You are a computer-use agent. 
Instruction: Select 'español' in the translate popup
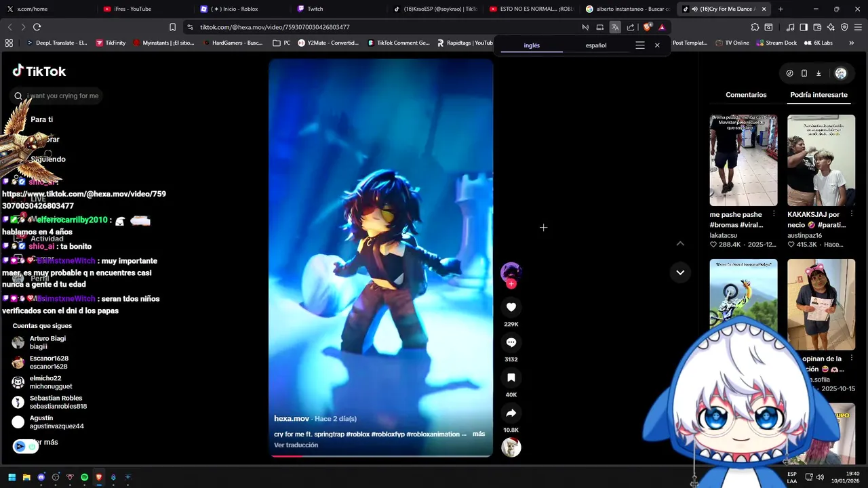[596, 45]
